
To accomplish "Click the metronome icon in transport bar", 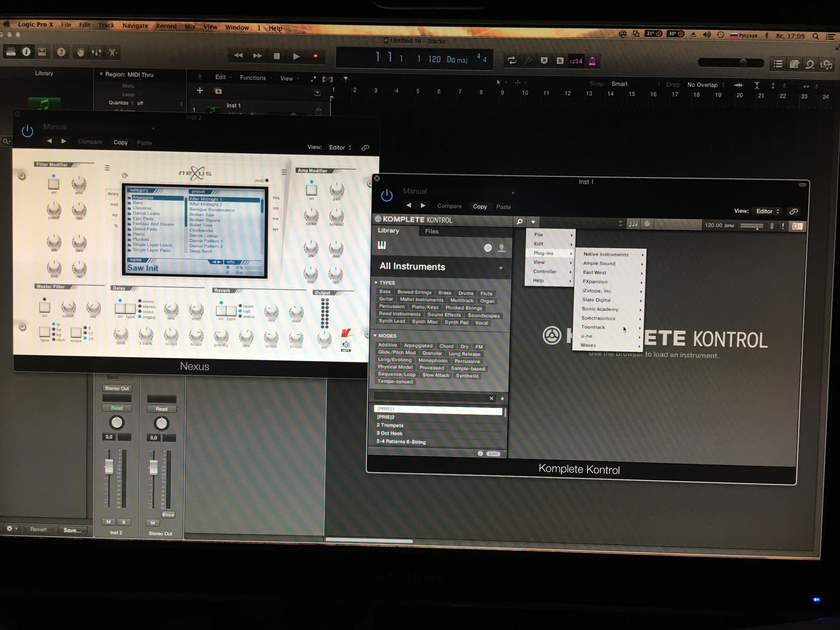I will [592, 61].
